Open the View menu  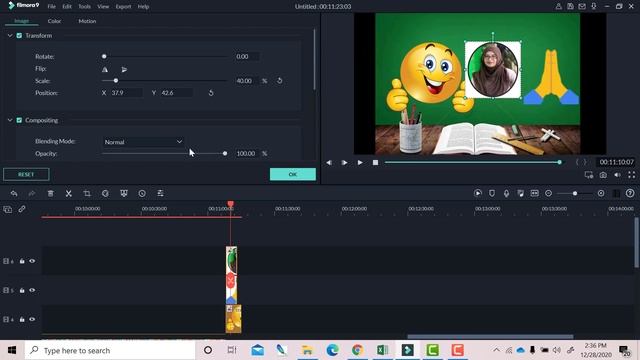pos(103,7)
